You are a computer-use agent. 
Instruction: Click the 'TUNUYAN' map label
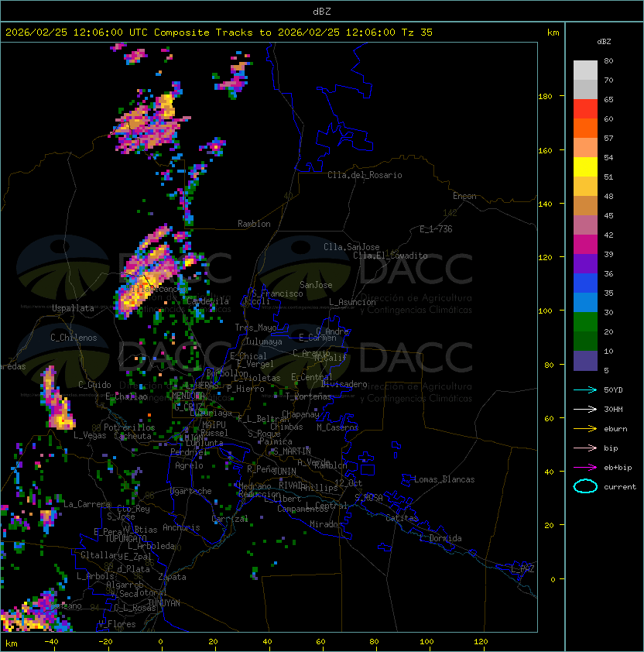164,603
